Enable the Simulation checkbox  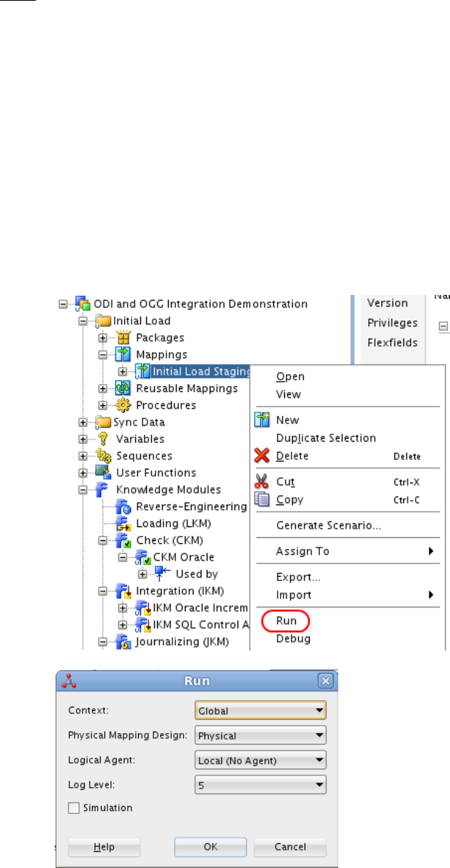pyautogui.click(x=74, y=808)
